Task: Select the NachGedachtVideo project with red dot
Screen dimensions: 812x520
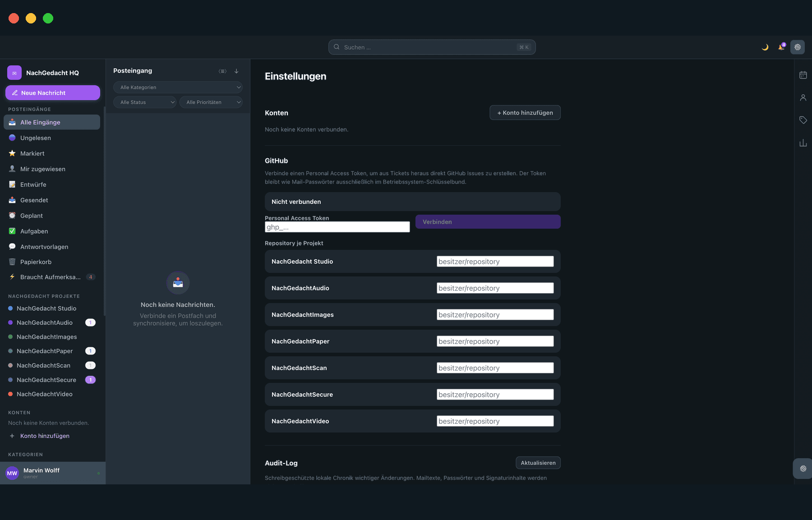Action: (x=52, y=394)
